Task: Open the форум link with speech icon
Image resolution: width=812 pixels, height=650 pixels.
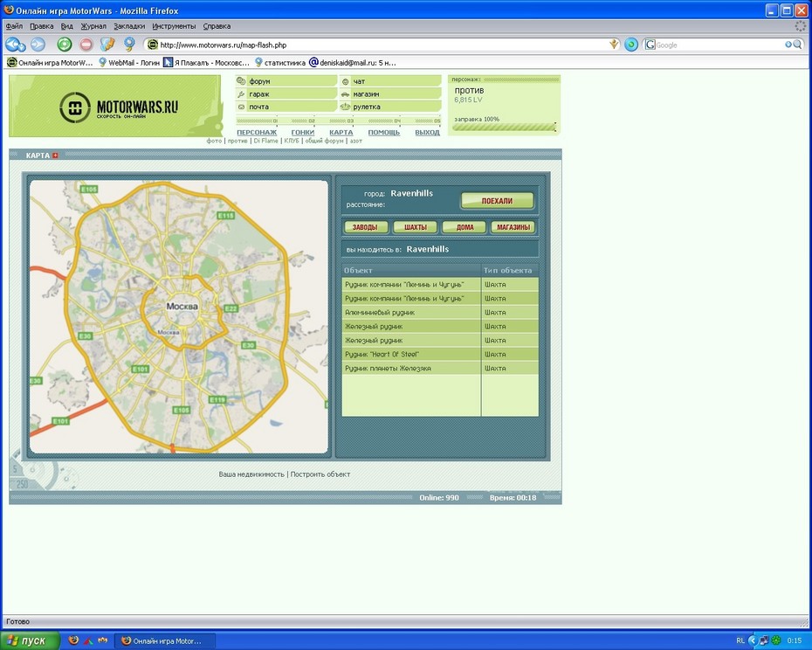Action: pos(259,81)
